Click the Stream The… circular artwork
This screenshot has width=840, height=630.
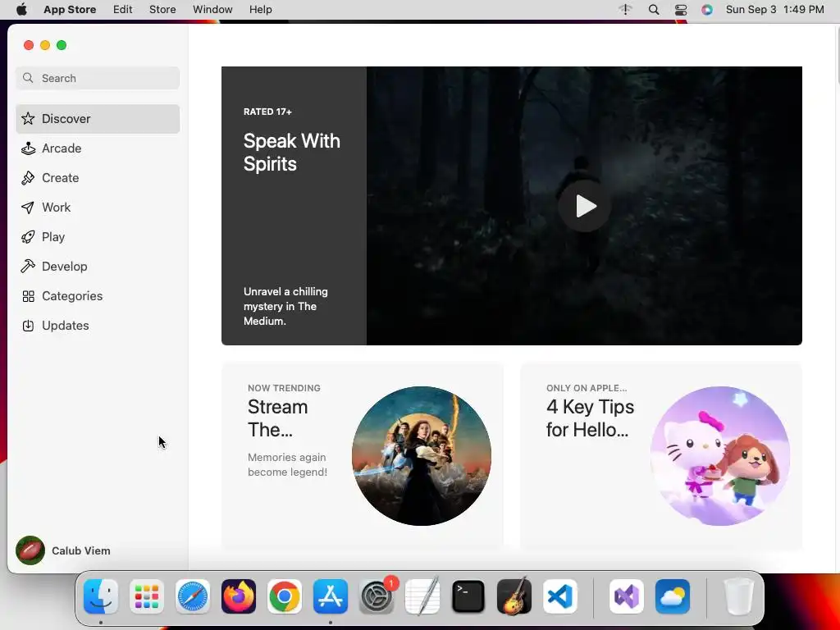422,456
